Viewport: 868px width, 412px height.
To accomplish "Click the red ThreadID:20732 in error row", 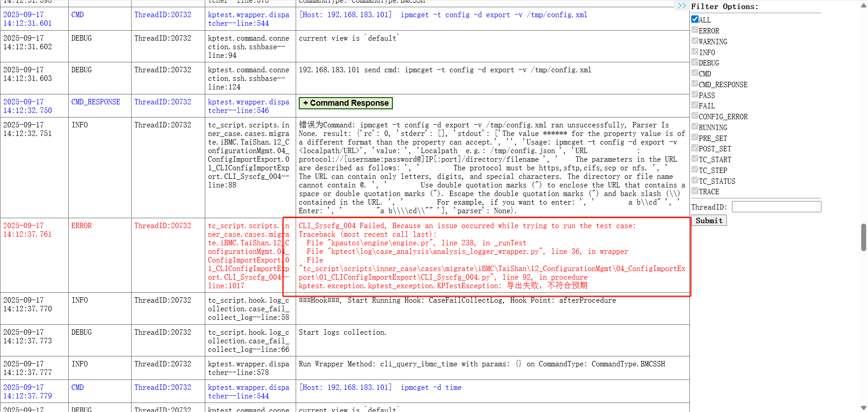I will (x=162, y=226).
